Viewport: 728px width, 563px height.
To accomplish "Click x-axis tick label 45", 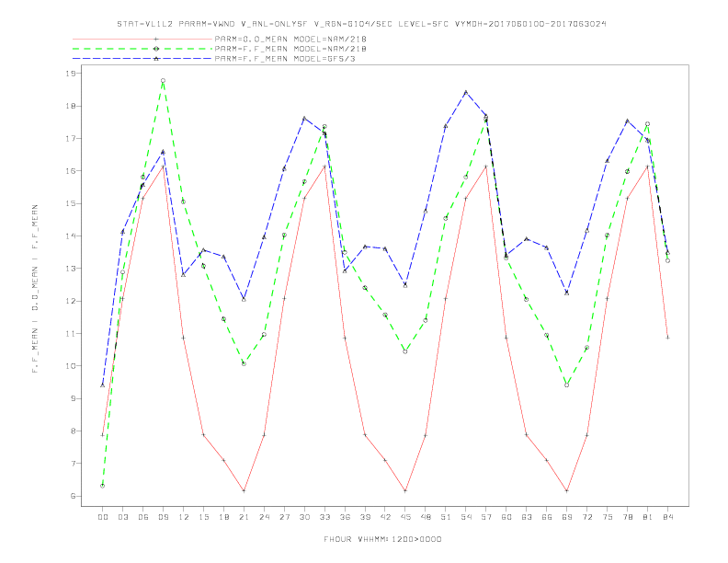I will click(x=405, y=517).
